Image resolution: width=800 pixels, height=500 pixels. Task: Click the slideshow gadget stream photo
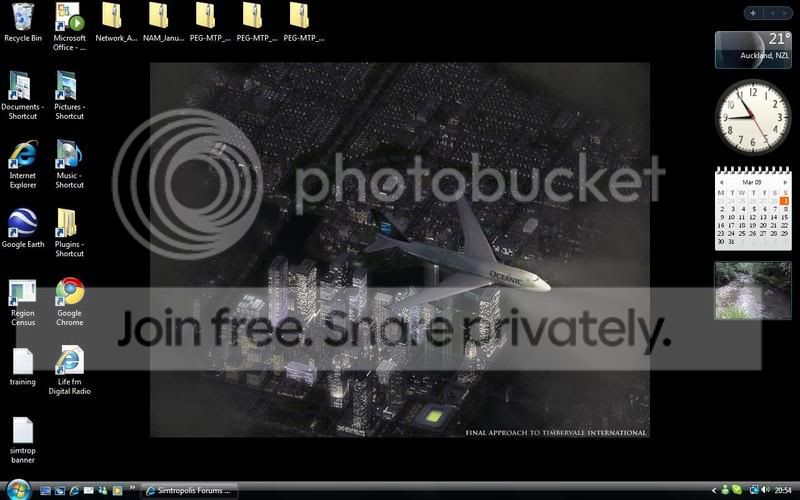tap(753, 290)
